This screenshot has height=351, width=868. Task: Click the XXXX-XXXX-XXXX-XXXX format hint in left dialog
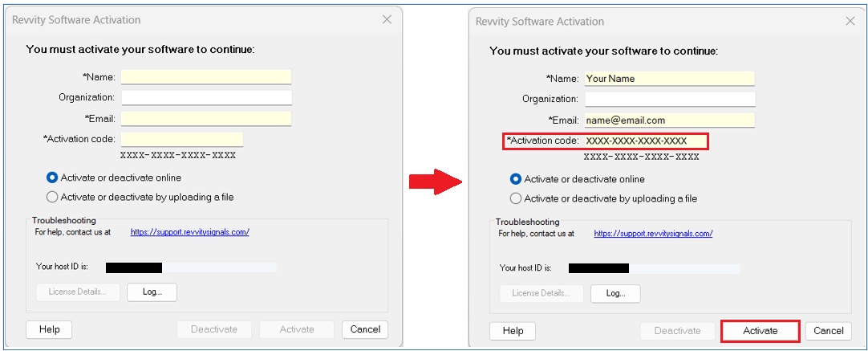[x=178, y=155]
